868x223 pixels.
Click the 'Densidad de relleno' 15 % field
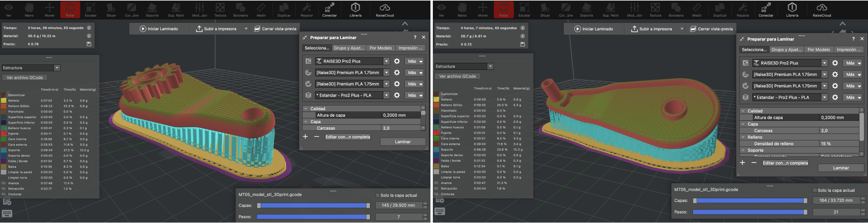[x=838, y=144]
